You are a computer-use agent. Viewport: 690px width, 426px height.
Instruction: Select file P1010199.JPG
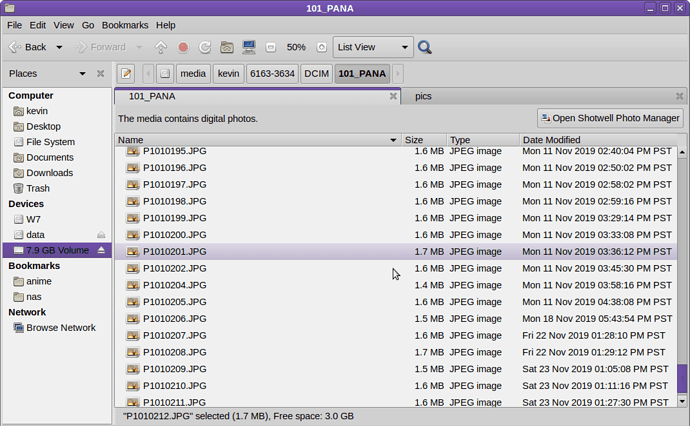point(396,218)
